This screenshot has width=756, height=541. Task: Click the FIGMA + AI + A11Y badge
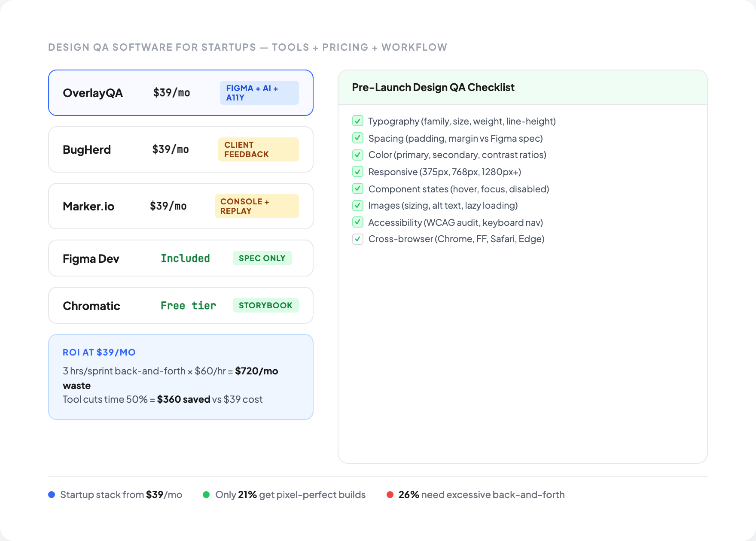point(259,93)
